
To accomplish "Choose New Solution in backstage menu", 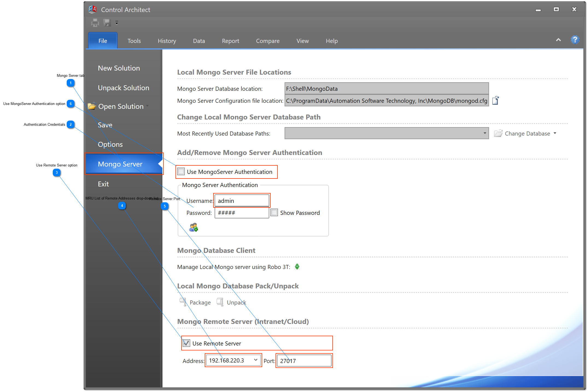I will [119, 68].
